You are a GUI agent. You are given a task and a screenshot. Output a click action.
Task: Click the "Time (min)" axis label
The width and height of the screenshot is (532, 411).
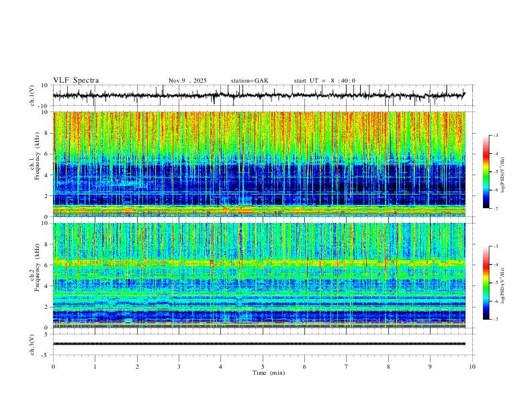coord(269,373)
